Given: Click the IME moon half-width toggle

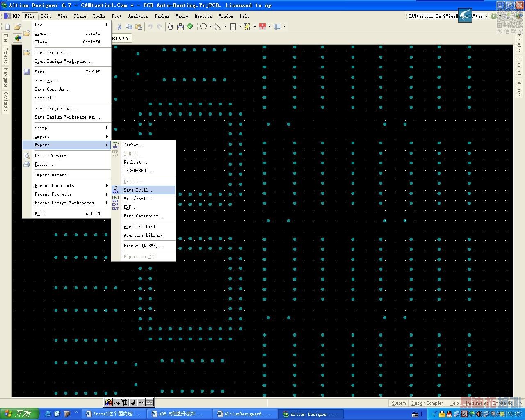Looking at the screenshot, I should point(133,402).
